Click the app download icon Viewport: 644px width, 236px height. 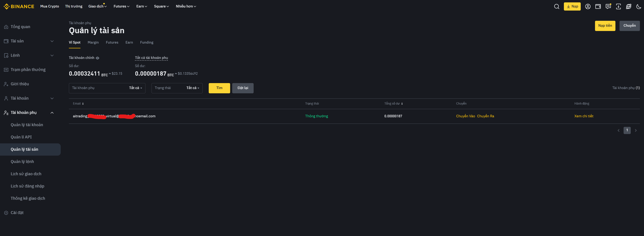[x=618, y=6]
